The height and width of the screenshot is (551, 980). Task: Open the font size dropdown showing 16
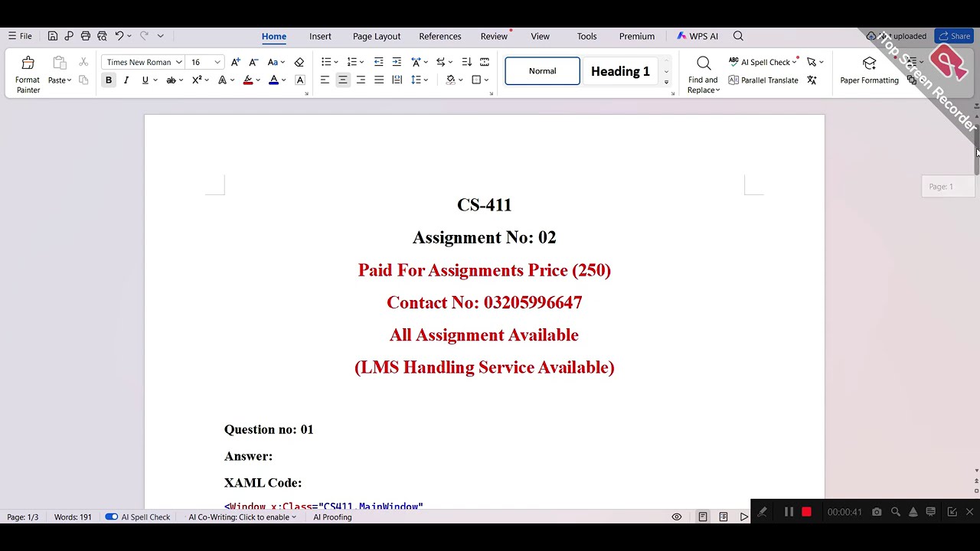[217, 62]
